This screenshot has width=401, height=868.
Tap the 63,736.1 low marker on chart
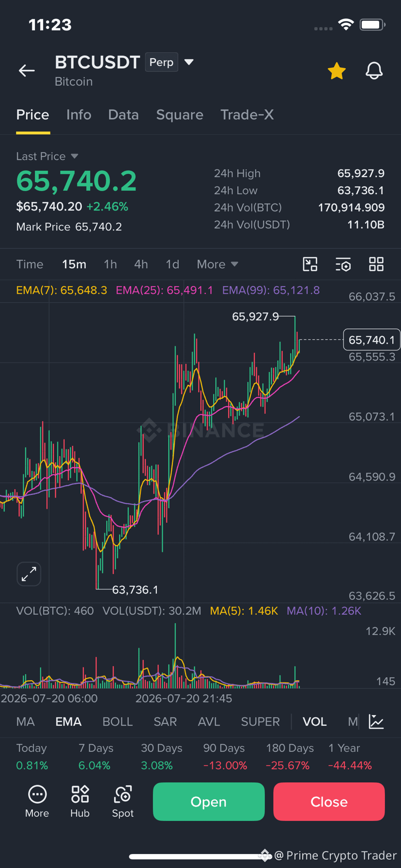tap(135, 590)
